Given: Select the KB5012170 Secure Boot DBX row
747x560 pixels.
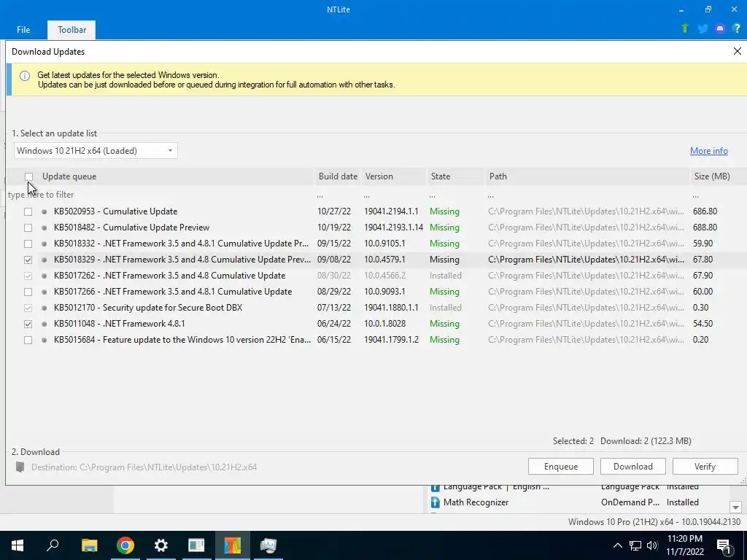Looking at the screenshot, I should 376,308.
